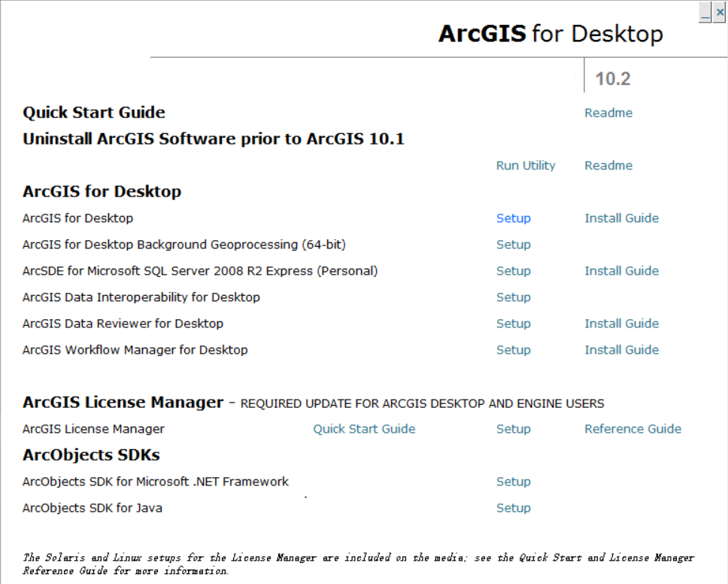Image resolution: width=728 pixels, height=584 pixels.
Task: Close the ArcGIS installer window
Action: point(720,12)
